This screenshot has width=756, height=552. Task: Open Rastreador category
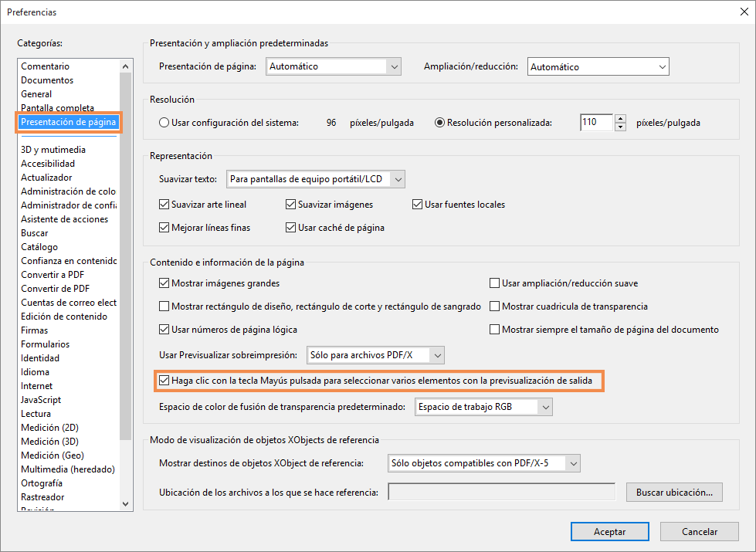tap(42, 497)
